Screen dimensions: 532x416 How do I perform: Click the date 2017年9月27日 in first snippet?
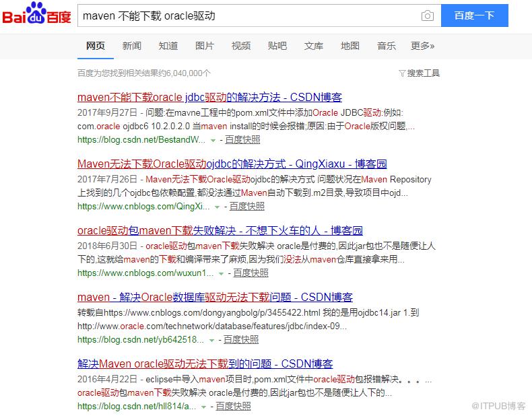[x=107, y=112]
